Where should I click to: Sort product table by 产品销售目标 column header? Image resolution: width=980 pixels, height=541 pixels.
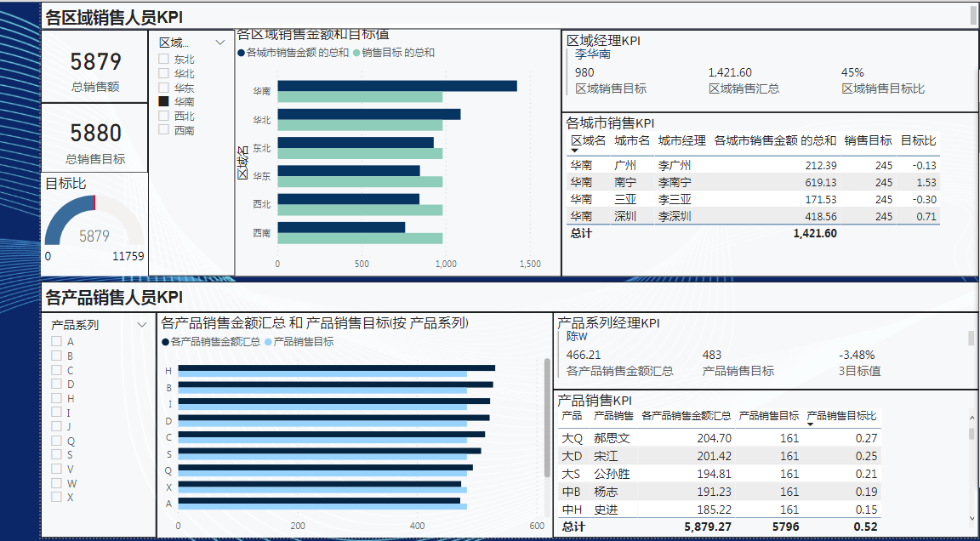click(x=769, y=415)
